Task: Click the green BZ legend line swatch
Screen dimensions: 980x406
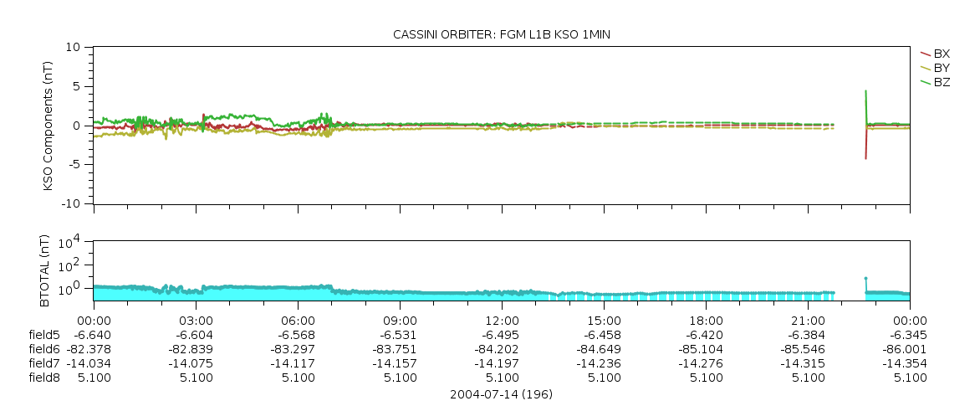Action: pos(925,82)
